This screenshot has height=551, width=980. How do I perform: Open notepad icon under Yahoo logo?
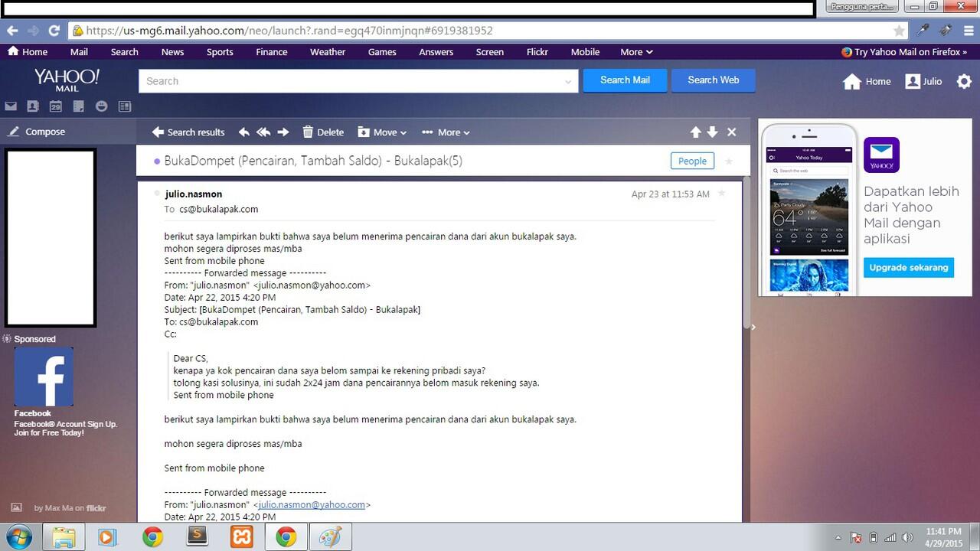pos(79,106)
